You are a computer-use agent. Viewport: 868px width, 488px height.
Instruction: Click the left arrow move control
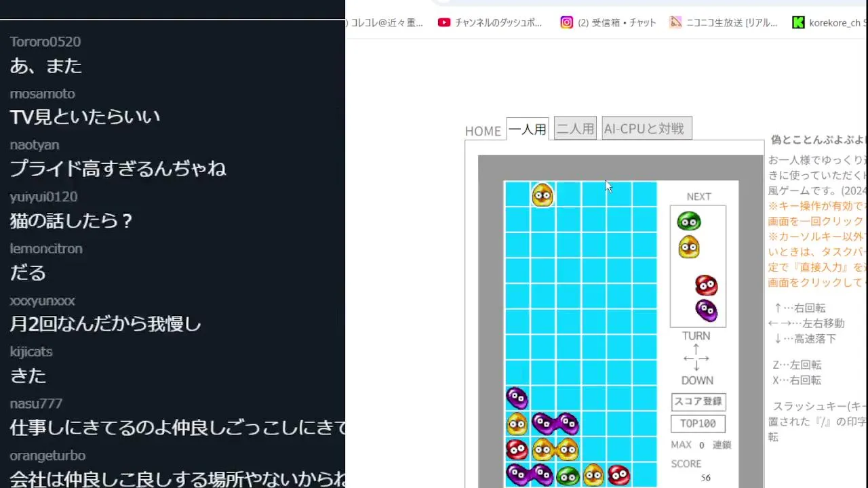[x=688, y=358]
